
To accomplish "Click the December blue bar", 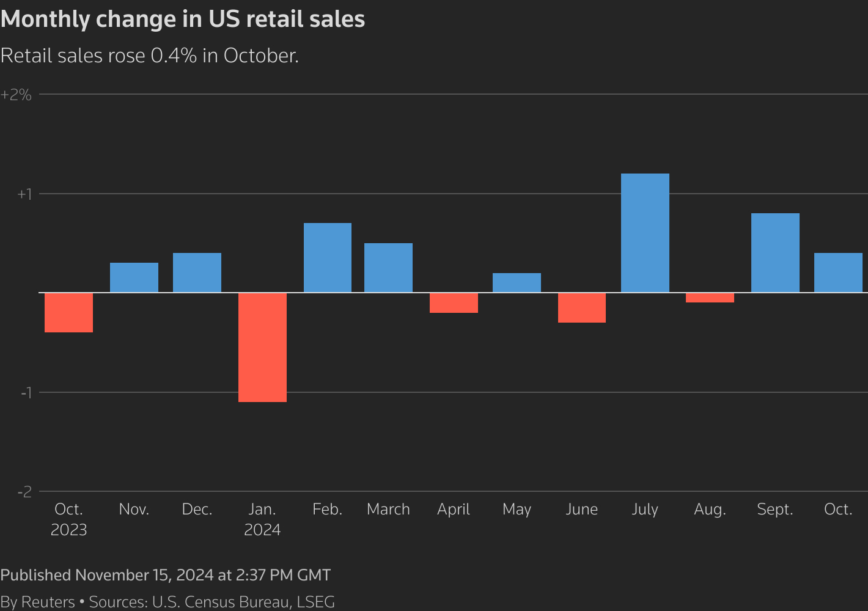I will click(197, 273).
